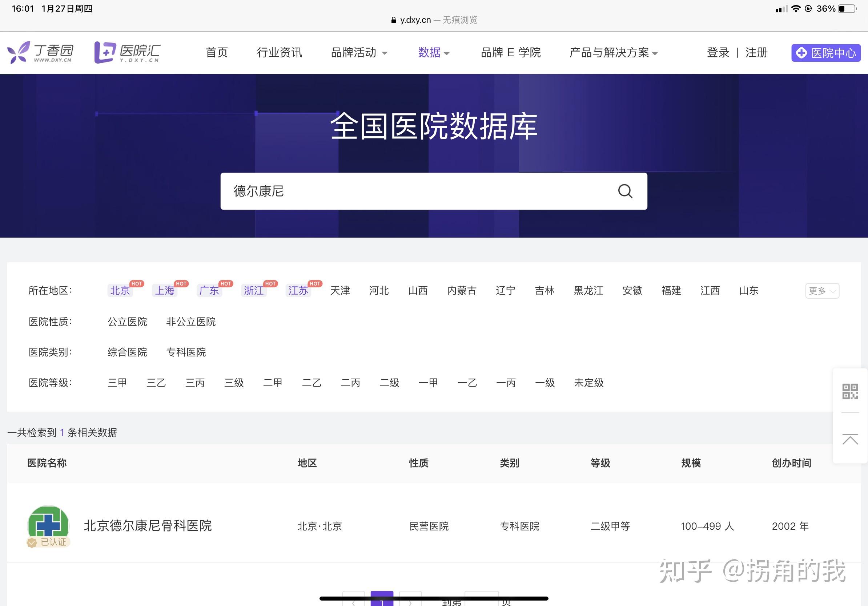The image size is (868, 606).
Task: Open the 品牌 E 学院 nav item
Action: [x=511, y=53]
